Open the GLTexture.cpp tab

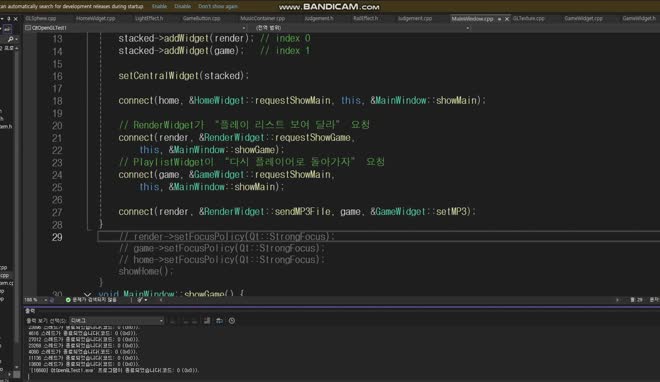pos(529,19)
